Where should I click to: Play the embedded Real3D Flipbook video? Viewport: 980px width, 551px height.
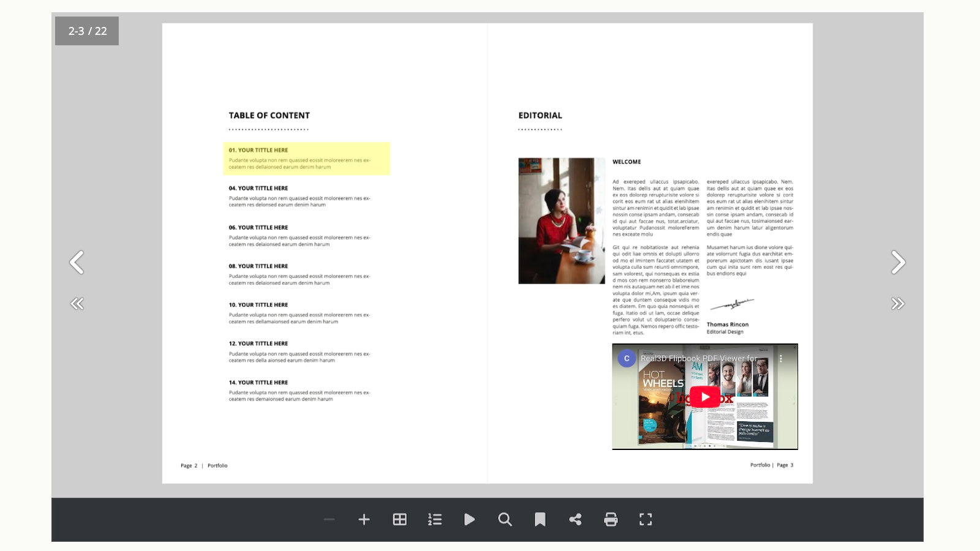point(705,396)
